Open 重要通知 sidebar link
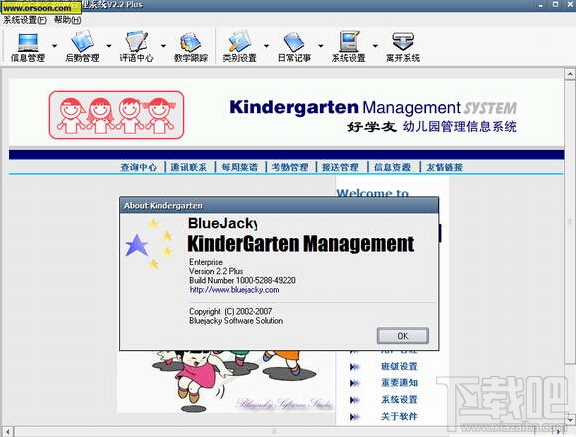Image resolution: width=576 pixels, height=437 pixels. (x=399, y=383)
